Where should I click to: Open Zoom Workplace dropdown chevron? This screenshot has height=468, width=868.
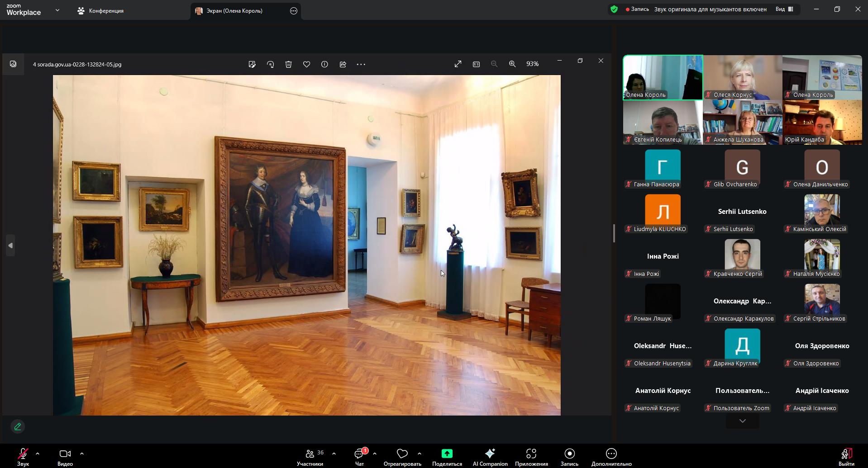[57, 10]
